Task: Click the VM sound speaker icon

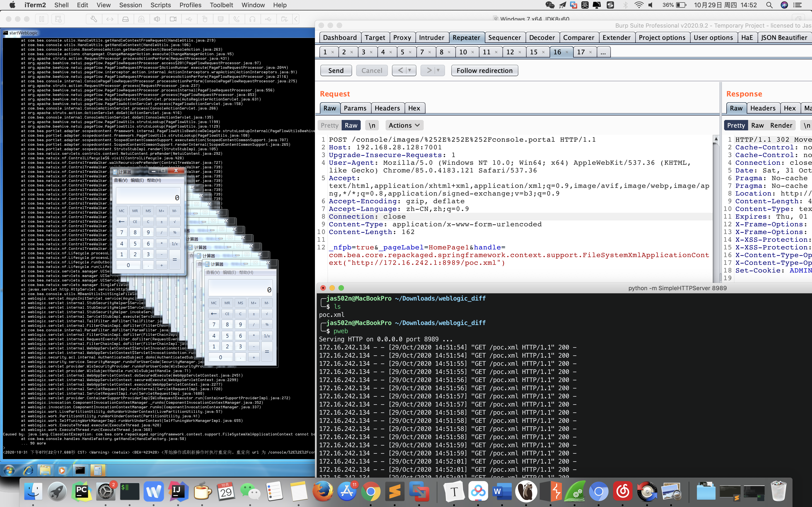Action: tap(157, 19)
